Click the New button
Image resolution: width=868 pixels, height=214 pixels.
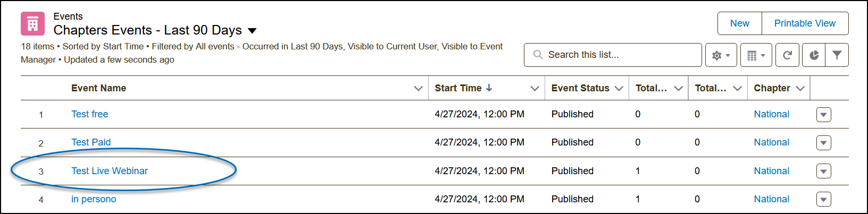coord(739,23)
